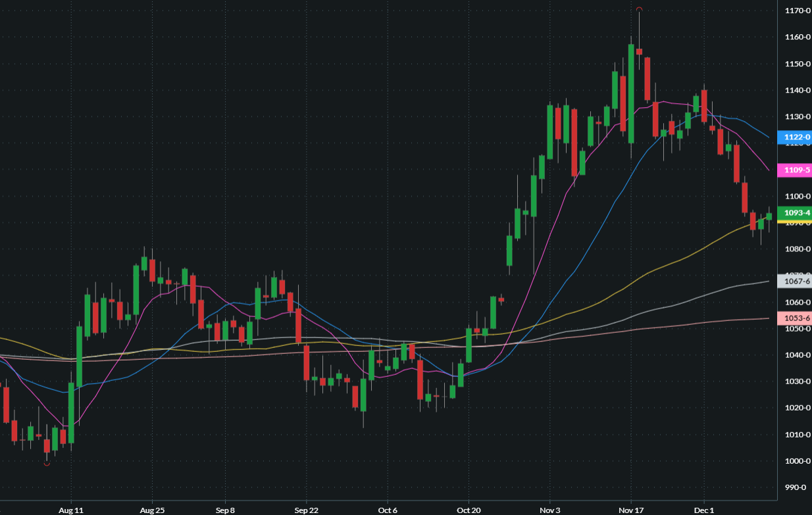The image size is (812, 515).
Task: Select the Nov 3 date on time axis
Action: point(549,510)
